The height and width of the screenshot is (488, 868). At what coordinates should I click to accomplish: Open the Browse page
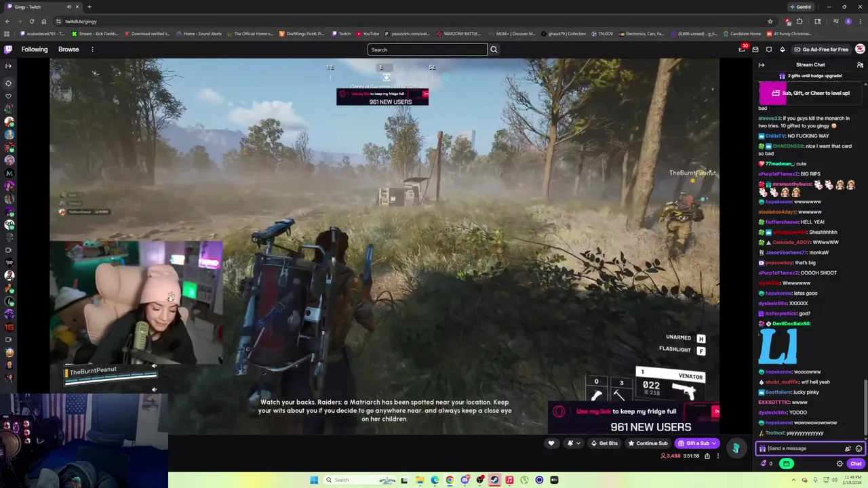tap(68, 49)
